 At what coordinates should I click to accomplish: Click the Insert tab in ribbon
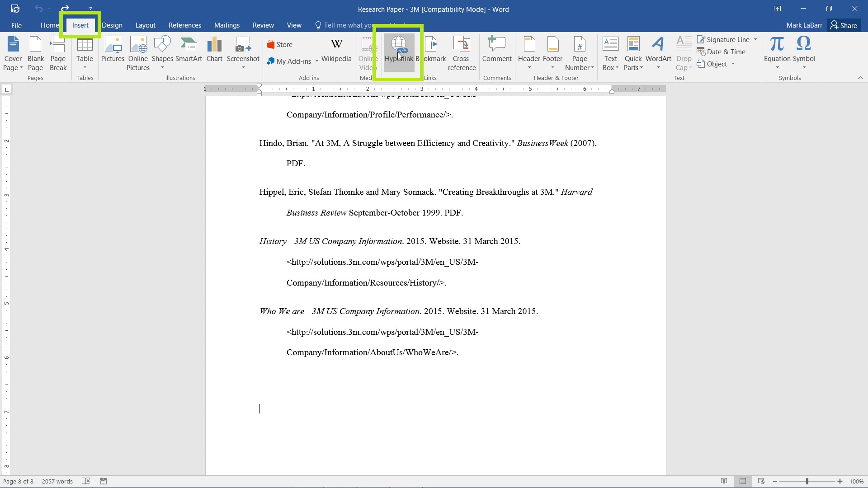tap(80, 25)
